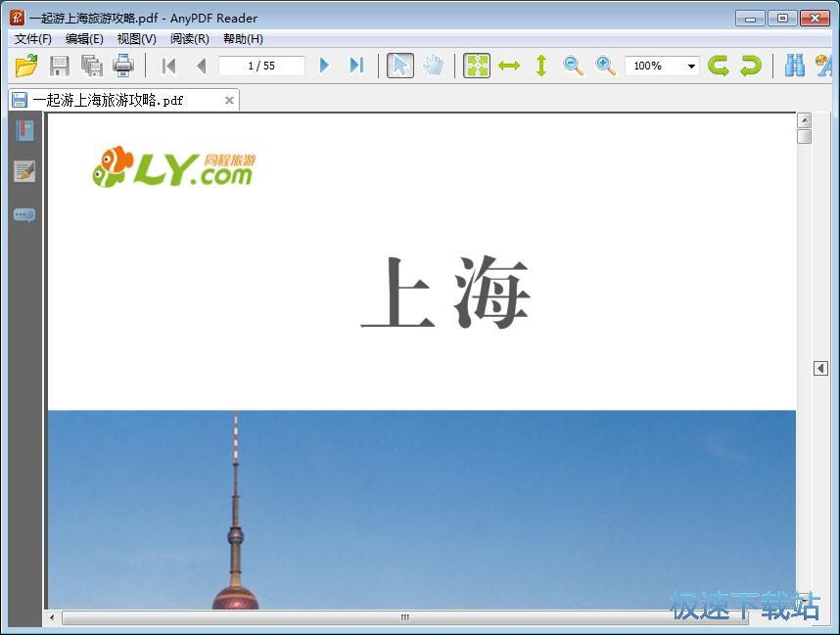The height and width of the screenshot is (635, 840).
Task: Collapse the right panel with the arrow handle
Action: click(820, 369)
